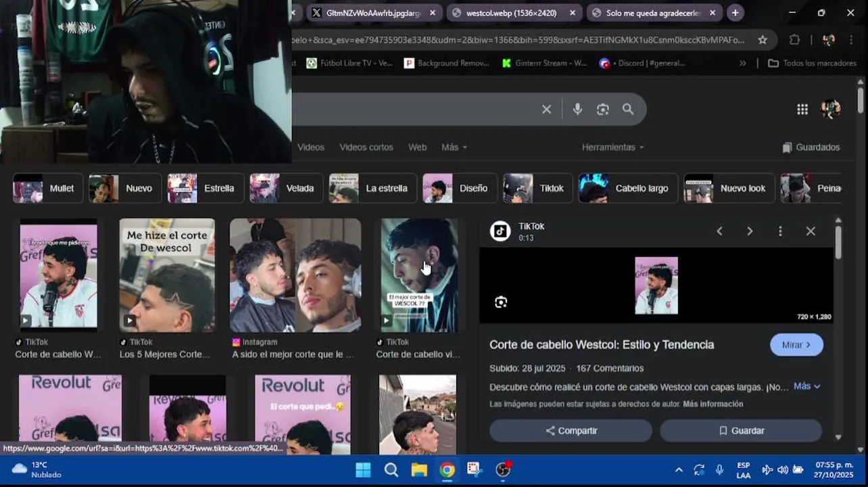The width and height of the screenshot is (868, 487).
Task: Expand the Más search filters dropdown
Action: point(454,147)
